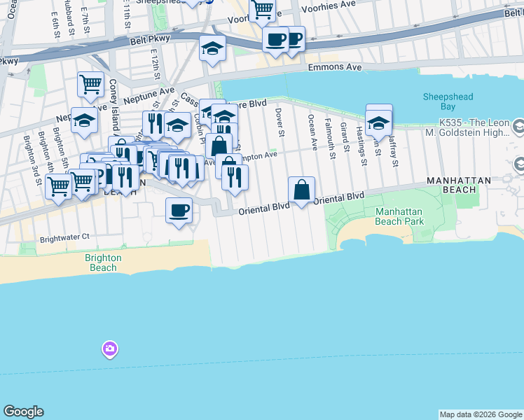Select the MANHATTAN BEACH neighborhood label

(459, 185)
